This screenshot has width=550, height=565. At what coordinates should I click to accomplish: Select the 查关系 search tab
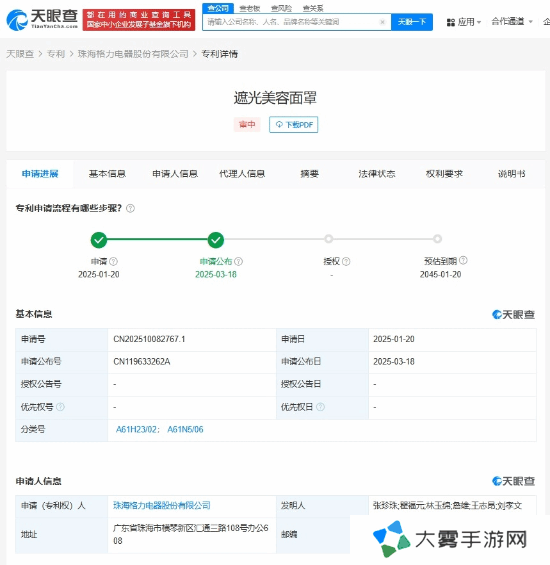pos(313,8)
